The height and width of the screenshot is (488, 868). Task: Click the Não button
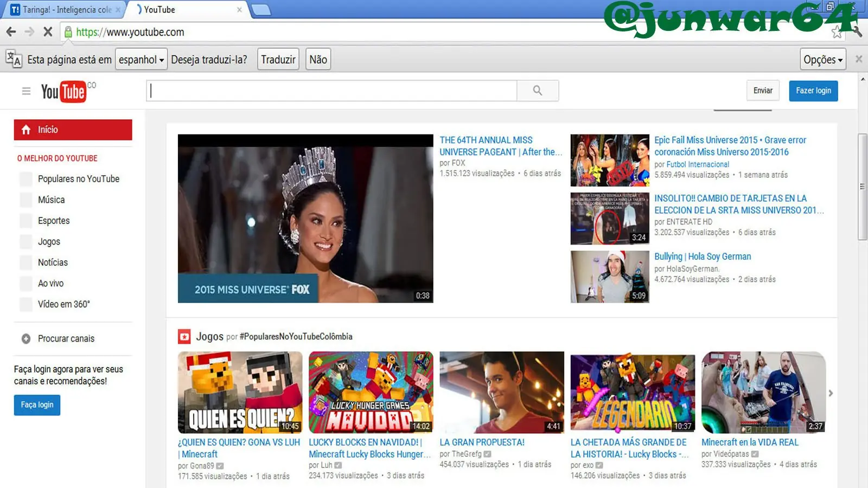[318, 59]
